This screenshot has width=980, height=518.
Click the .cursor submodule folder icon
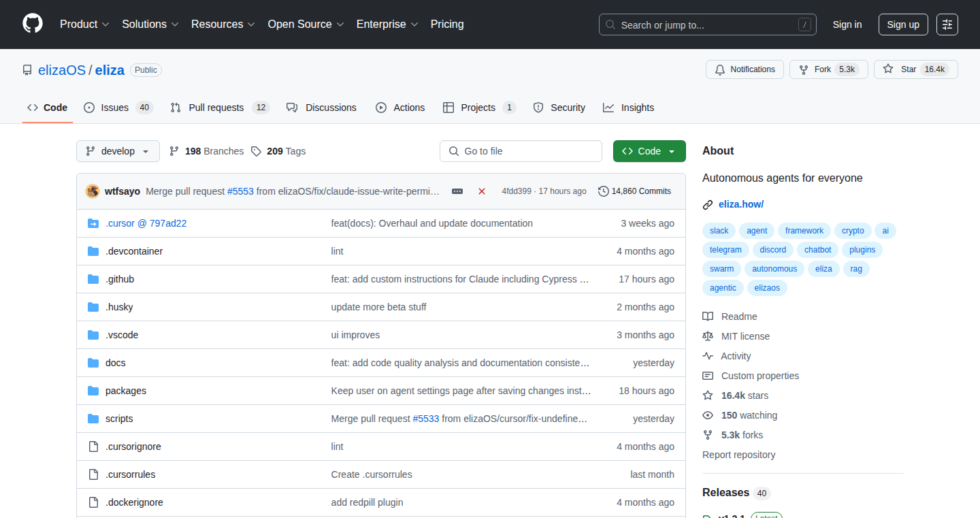93,223
